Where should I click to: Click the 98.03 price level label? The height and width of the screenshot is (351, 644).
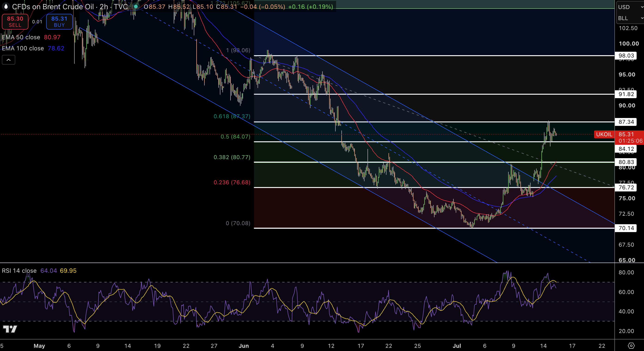626,55
